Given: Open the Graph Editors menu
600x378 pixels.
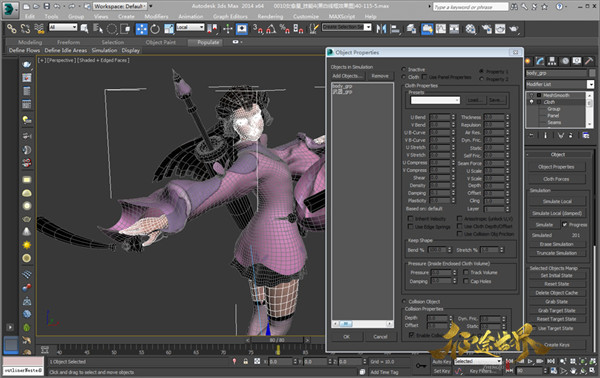Looking at the screenshot, I should [230, 16].
